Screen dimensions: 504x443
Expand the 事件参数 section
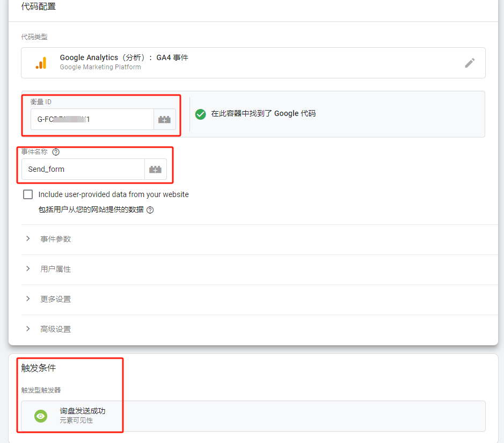(260, 239)
